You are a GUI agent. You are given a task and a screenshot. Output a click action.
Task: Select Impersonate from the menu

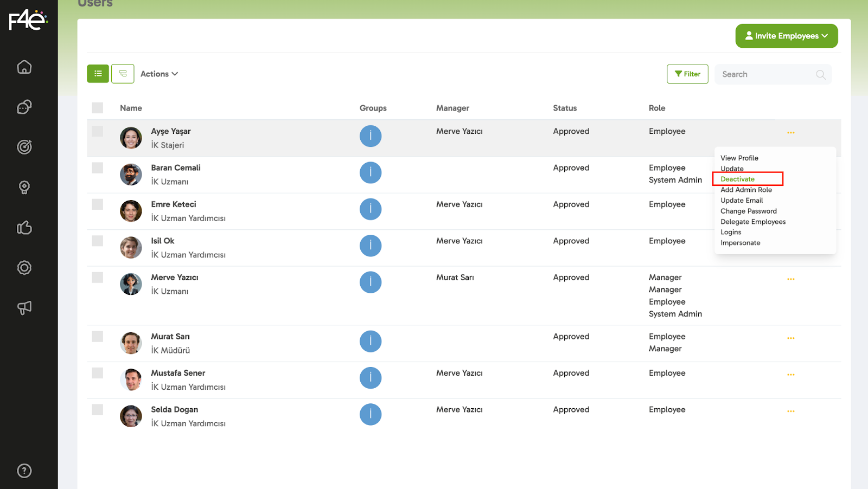[x=740, y=243]
